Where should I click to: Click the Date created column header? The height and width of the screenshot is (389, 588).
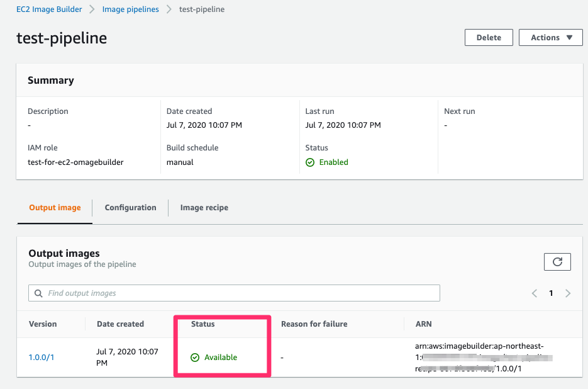point(120,324)
